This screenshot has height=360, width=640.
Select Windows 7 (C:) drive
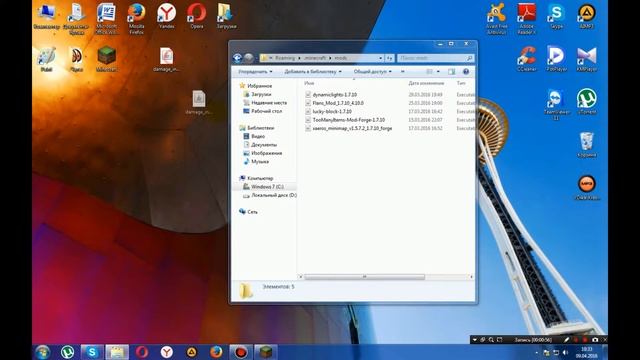(x=267, y=187)
